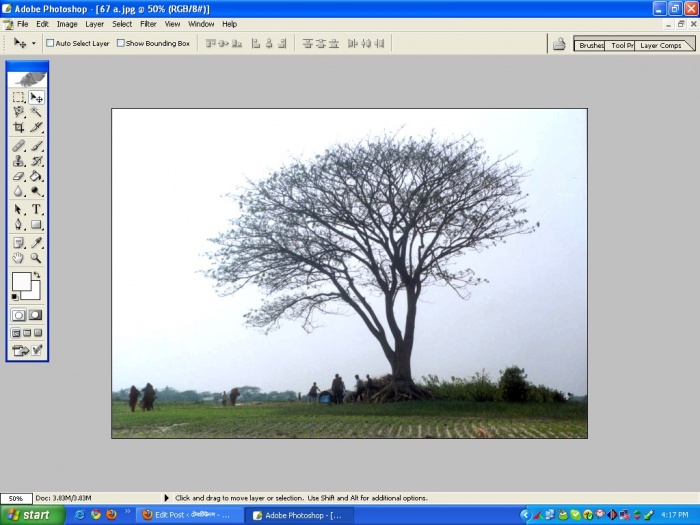This screenshot has height=525, width=700.
Task: Select the Zoom tool
Action: tap(36, 258)
